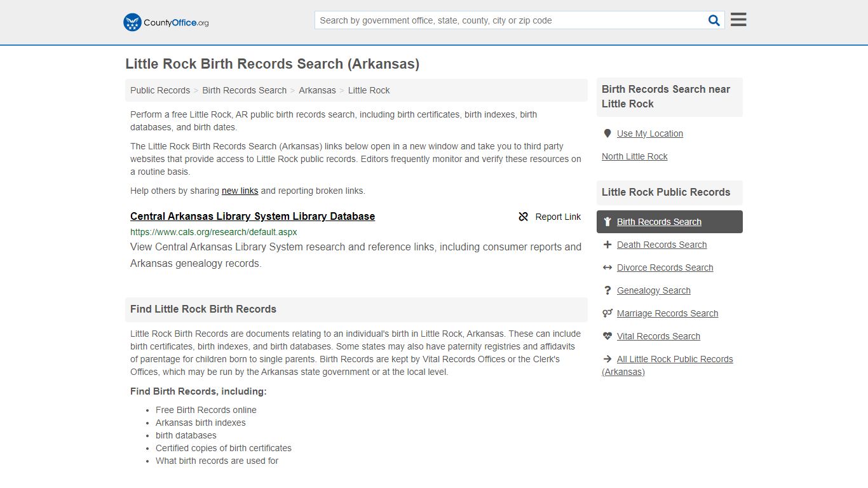
Task: Click the cals.org research URL
Action: click(x=214, y=232)
